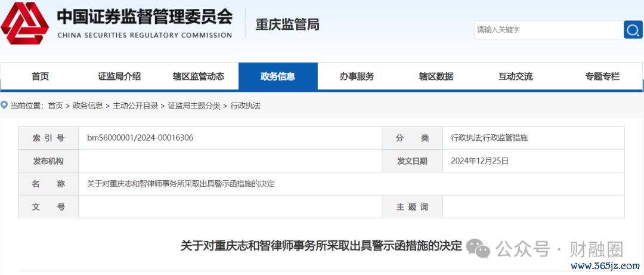Click the CHINA SECURITIES REGULATORY COMMISSION subtitle

pos(144,35)
